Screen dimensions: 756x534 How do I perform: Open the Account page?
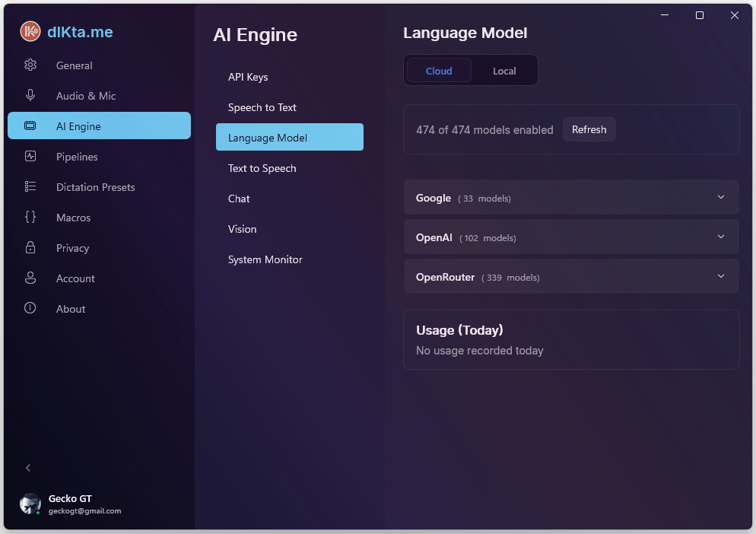100,278
